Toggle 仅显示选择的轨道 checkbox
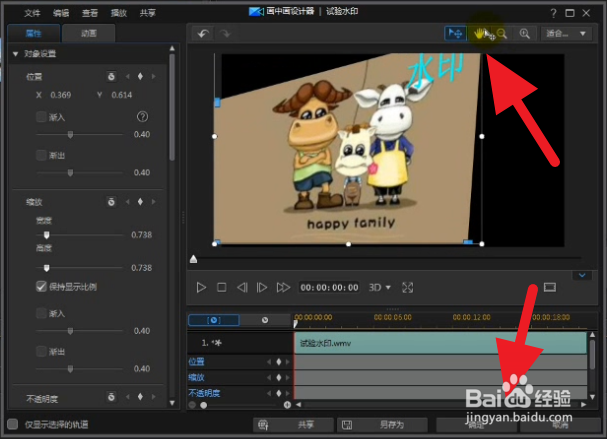Screen dimensions: 607x439 tap(13, 424)
